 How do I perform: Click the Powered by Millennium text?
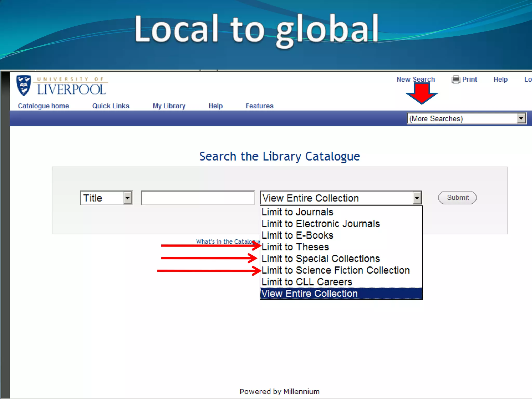[x=280, y=391]
